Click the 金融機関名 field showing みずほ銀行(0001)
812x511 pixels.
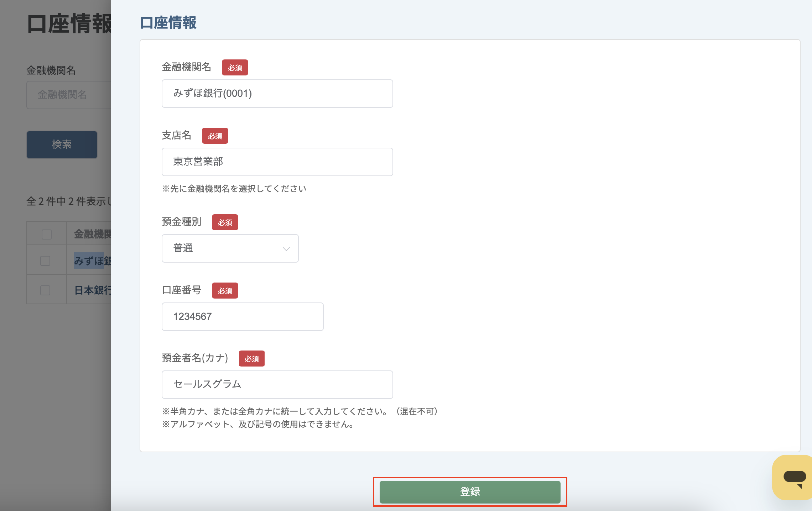277,94
